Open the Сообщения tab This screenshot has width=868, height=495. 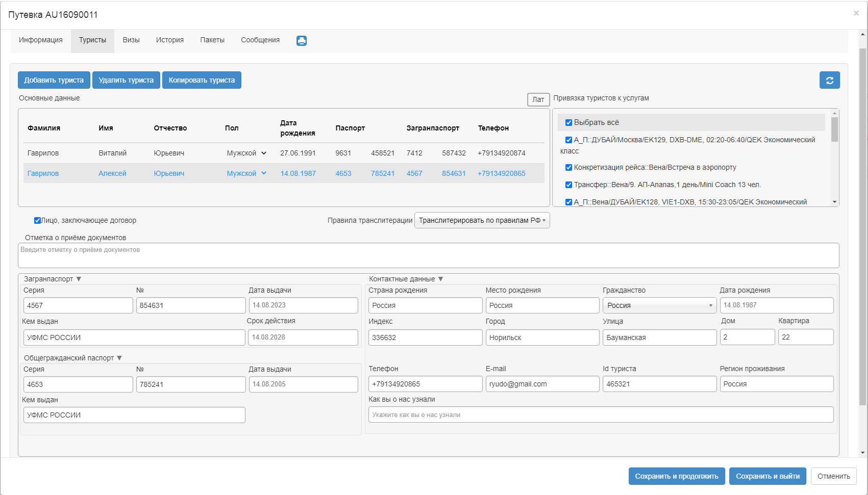260,40
